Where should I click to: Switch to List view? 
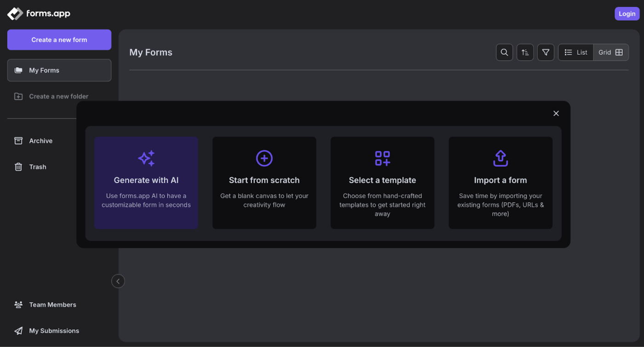click(576, 52)
